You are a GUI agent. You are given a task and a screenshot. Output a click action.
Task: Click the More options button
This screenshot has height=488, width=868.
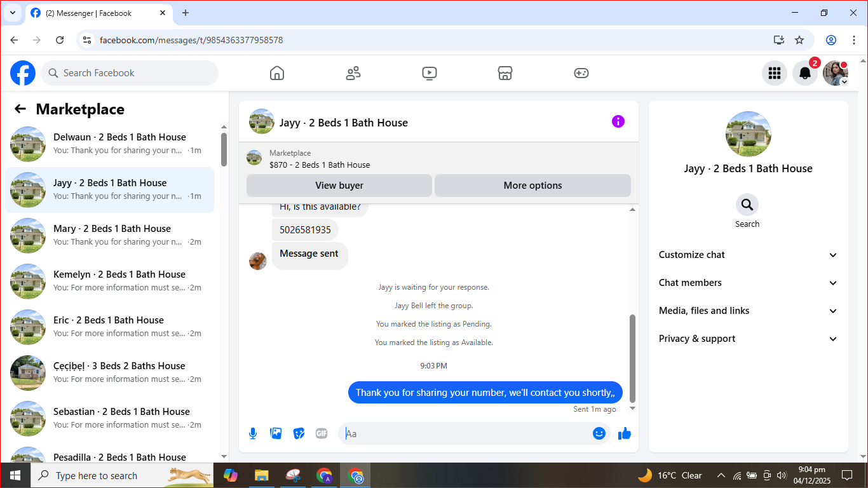(x=532, y=186)
